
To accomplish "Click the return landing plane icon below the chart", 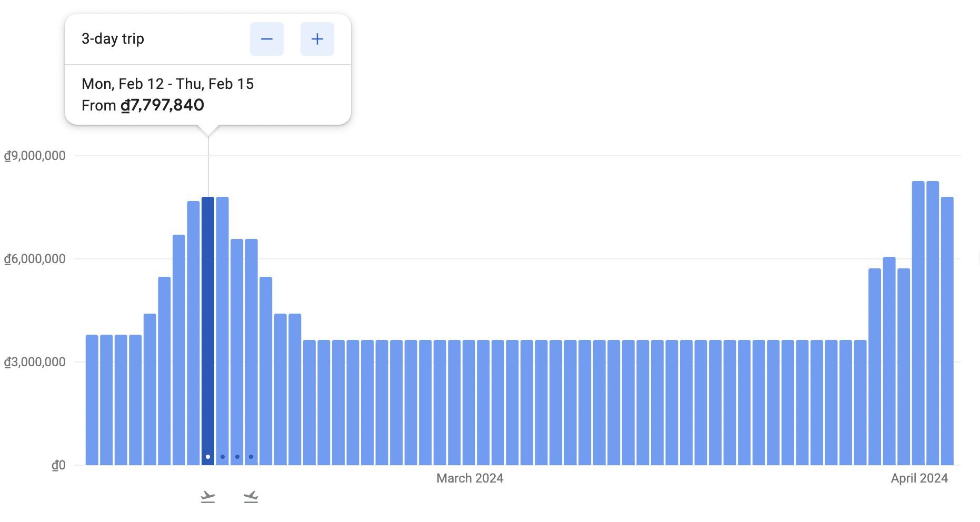I will [251, 497].
